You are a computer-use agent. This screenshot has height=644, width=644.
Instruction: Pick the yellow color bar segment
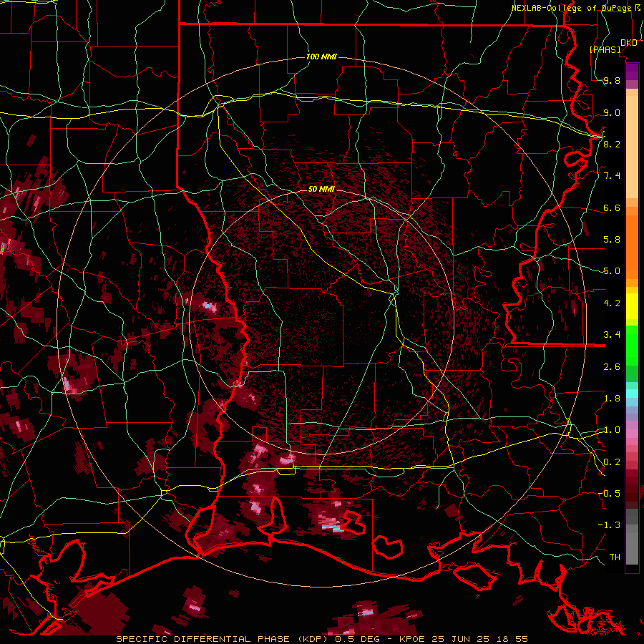click(632, 306)
